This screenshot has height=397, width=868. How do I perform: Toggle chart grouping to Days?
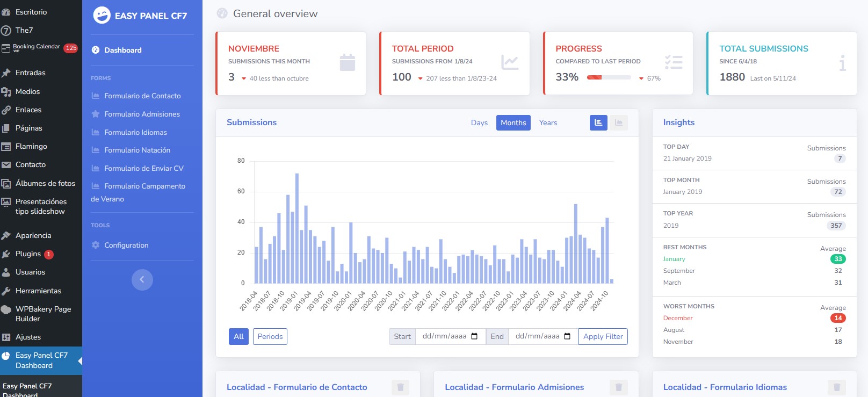[x=479, y=123]
